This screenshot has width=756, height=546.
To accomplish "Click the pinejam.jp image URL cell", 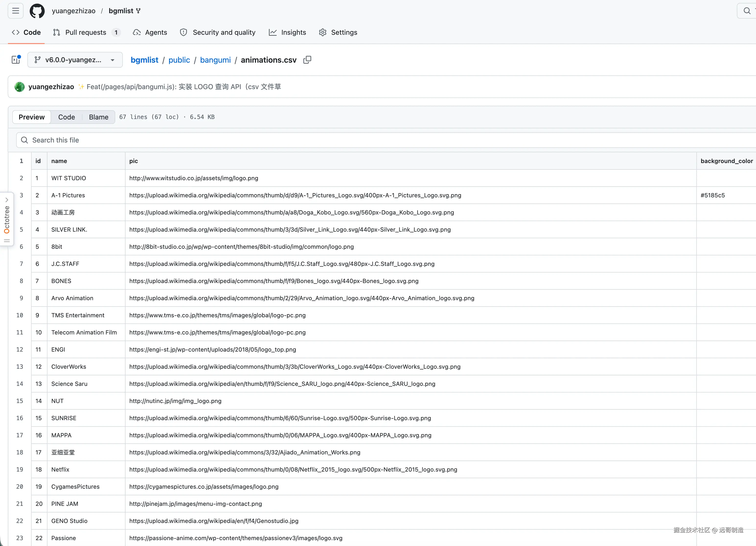I will point(411,504).
